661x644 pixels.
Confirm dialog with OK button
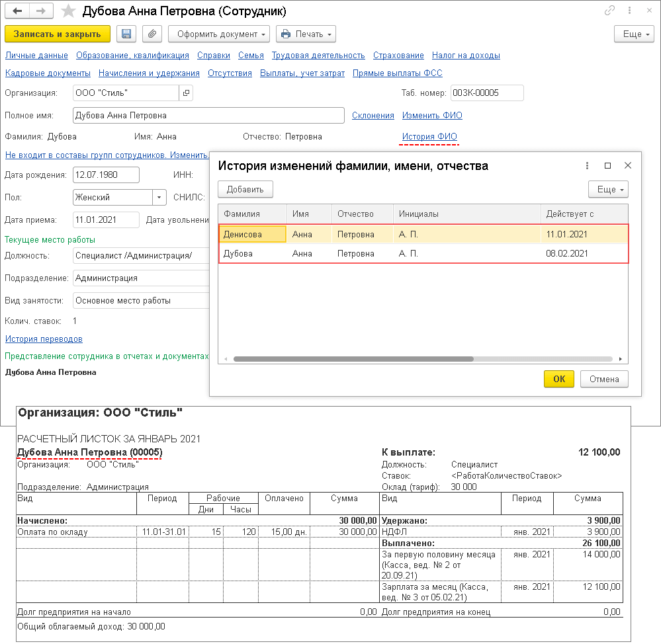click(x=559, y=379)
